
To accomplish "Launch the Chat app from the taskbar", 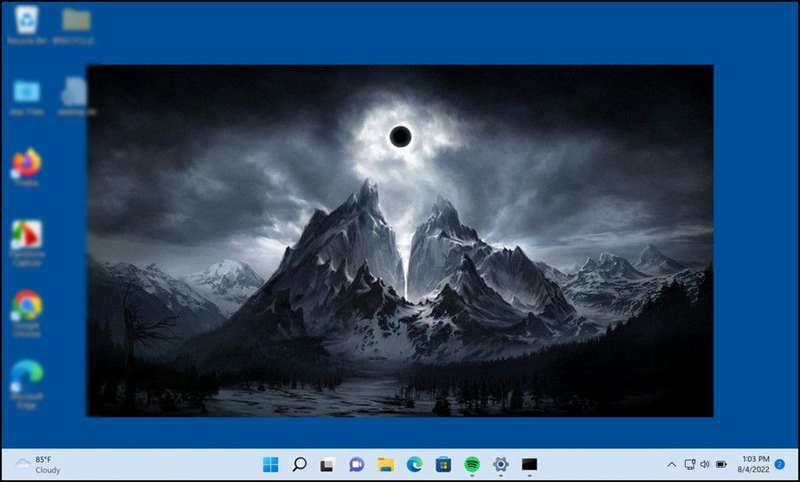I will click(x=356, y=464).
